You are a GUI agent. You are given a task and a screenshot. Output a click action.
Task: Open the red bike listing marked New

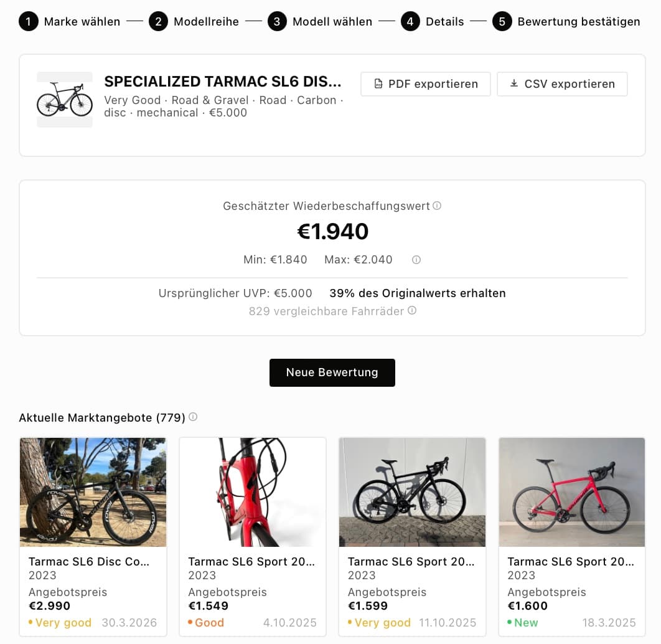pos(571,492)
